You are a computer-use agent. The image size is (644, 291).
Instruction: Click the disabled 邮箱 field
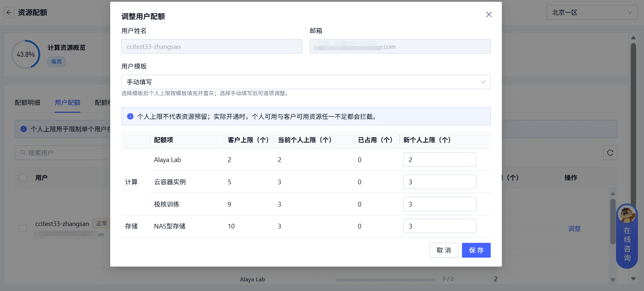click(x=400, y=46)
